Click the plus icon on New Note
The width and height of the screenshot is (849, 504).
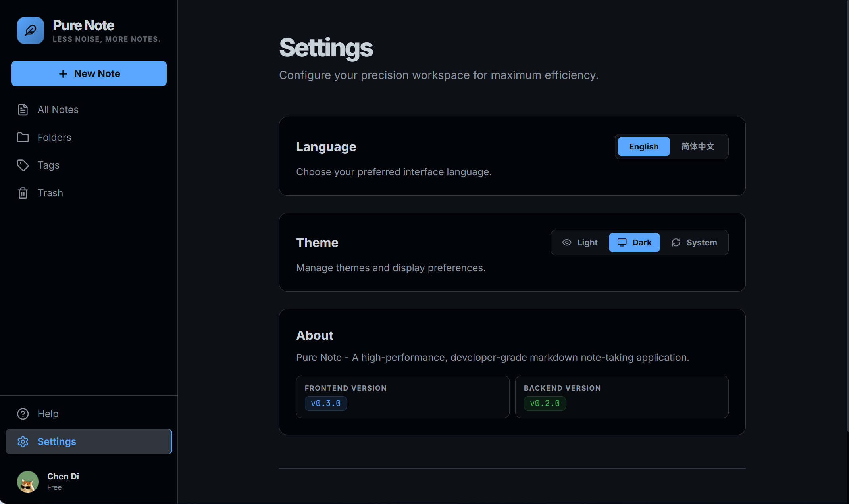click(x=63, y=74)
